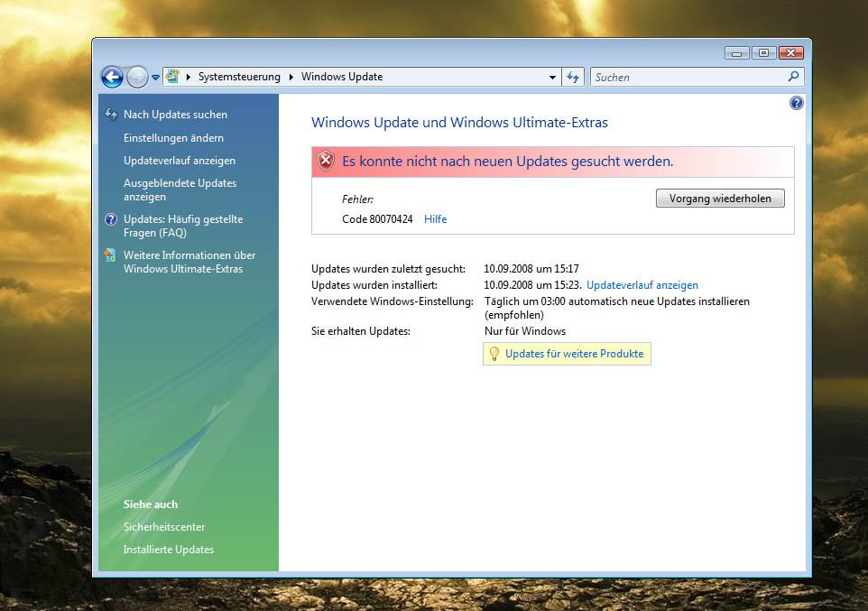868x611 pixels.
Task: Open Updates: Häufig gestellte Fragen (FAQ)
Action: pos(183,226)
